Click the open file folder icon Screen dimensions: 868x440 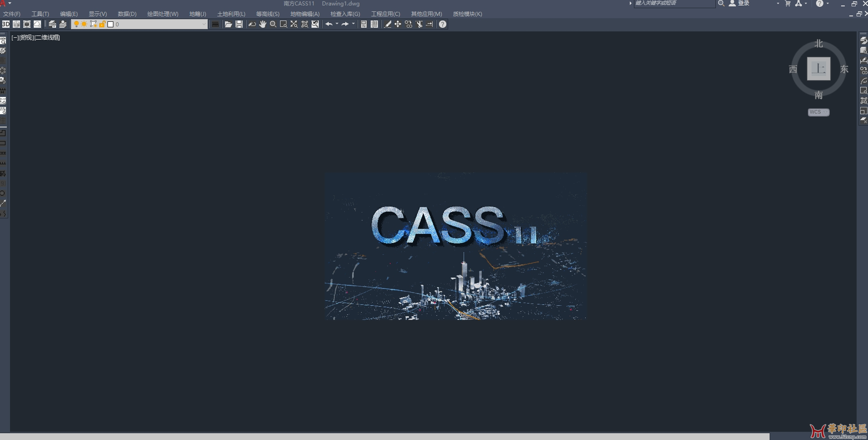pyautogui.click(x=228, y=24)
